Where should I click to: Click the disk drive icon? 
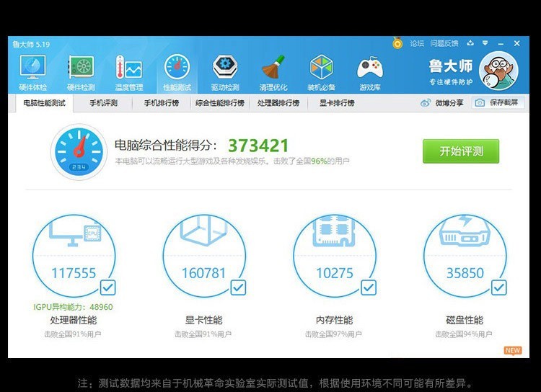[x=465, y=231]
